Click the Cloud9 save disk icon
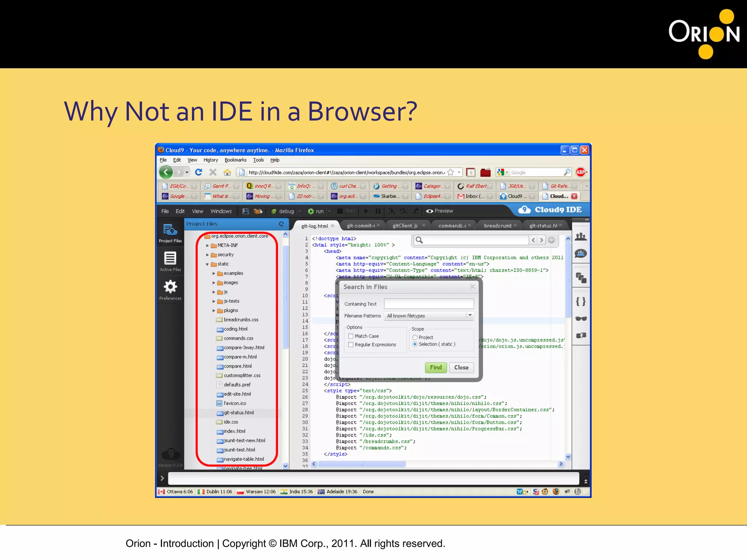Viewport: 747px width, 560px height. pyautogui.click(x=245, y=211)
